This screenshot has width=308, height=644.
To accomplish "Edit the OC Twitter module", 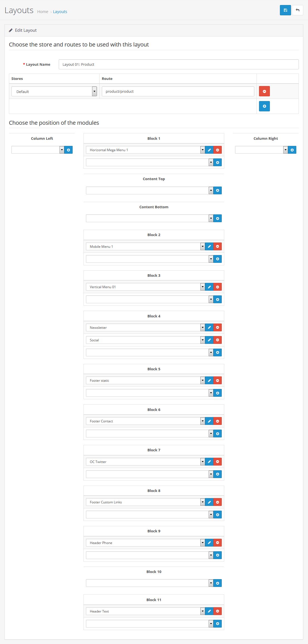I will pyautogui.click(x=209, y=462).
